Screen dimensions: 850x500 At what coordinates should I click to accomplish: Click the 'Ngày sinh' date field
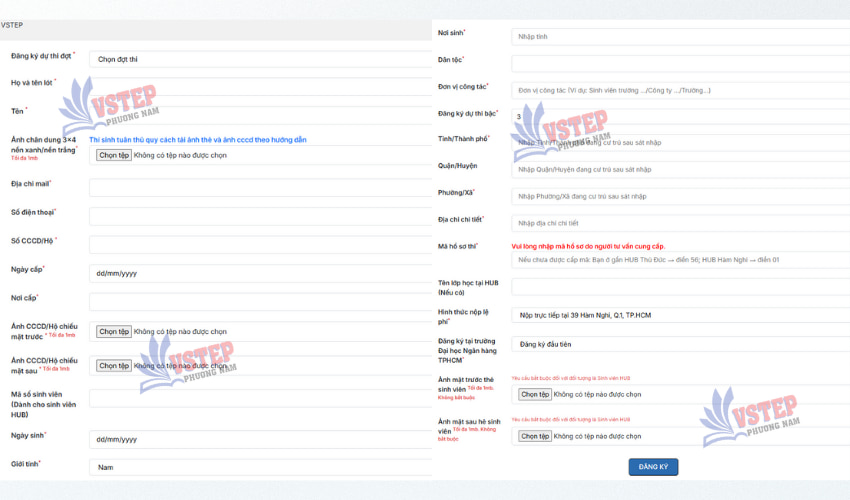click(x=260, y=439)
